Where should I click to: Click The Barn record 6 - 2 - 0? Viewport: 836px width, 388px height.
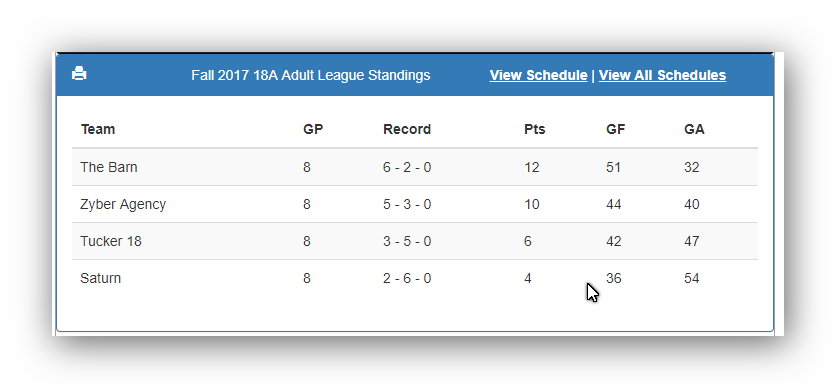pyautogui.click(x=407, y=167)
